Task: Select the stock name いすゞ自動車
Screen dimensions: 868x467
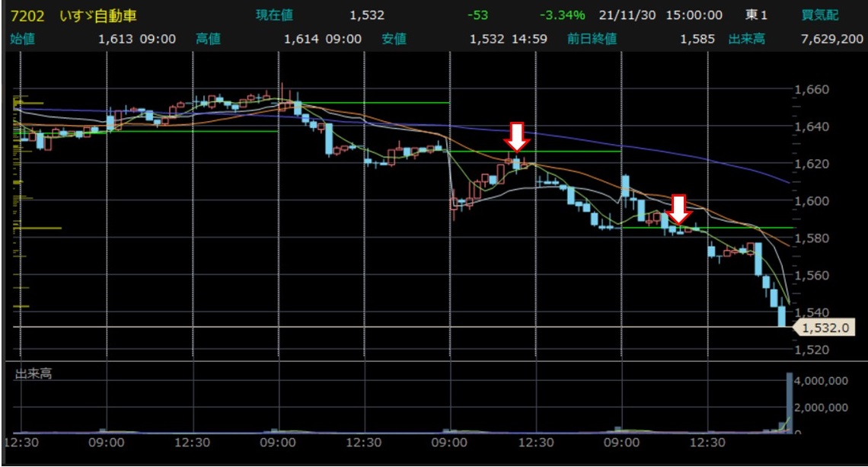Action: [x=98, y=15]
